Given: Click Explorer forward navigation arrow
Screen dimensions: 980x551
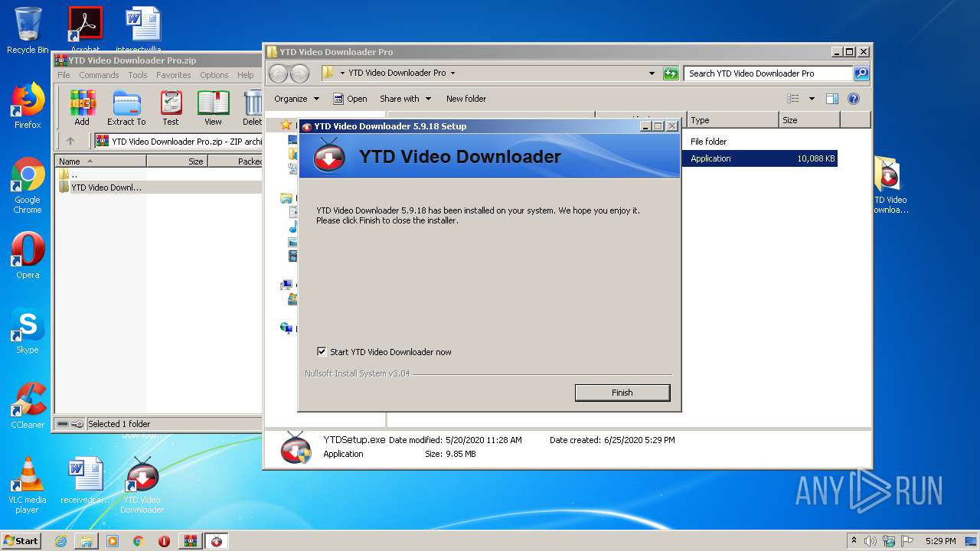Looking at the screenshot, I should [300, 73].
